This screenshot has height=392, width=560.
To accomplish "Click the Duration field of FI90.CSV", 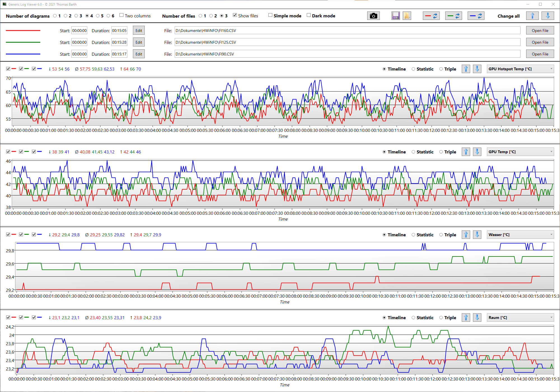I will [x=119, y=54].
